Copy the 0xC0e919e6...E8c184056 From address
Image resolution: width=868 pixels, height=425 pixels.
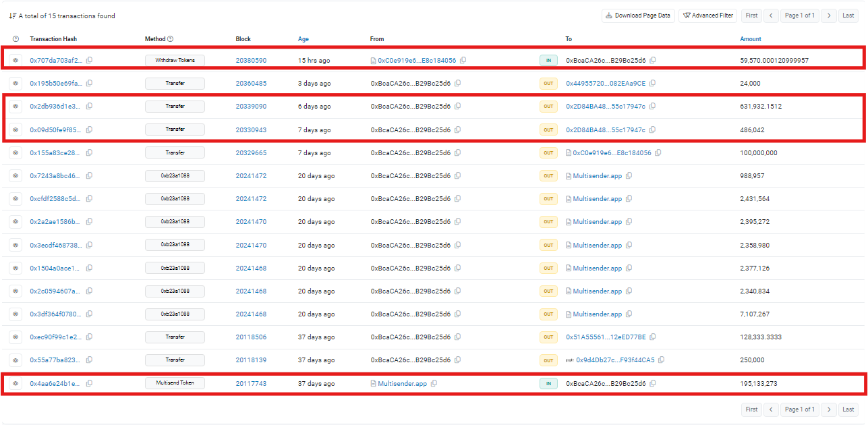point(463,60)
